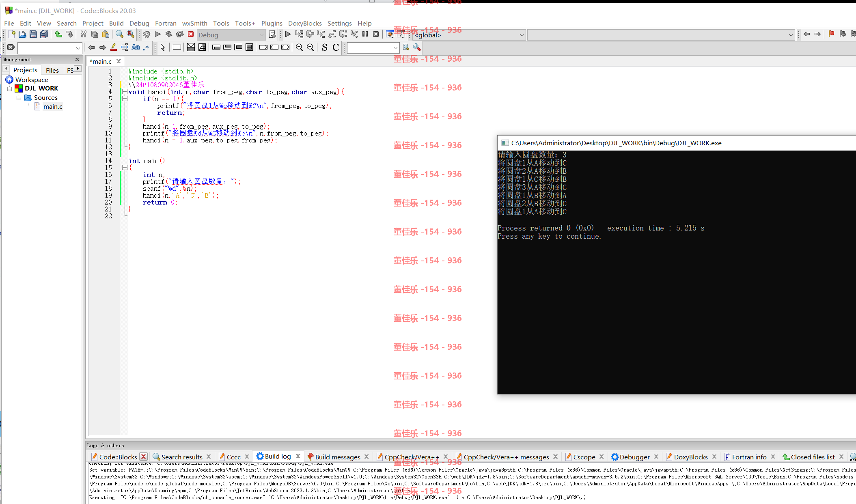Select the Workspace root node
The height and width of the screenshot is (504, 856).
[x=32, y=80]
